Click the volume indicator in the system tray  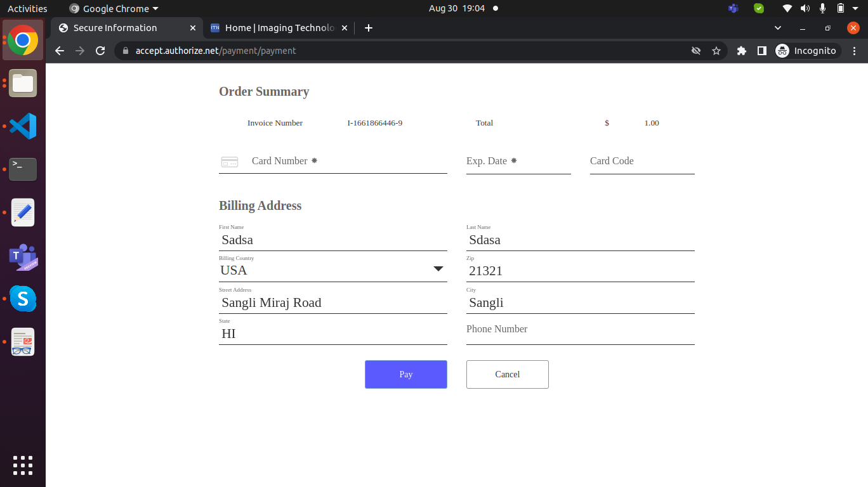click(x=805, y=8)
